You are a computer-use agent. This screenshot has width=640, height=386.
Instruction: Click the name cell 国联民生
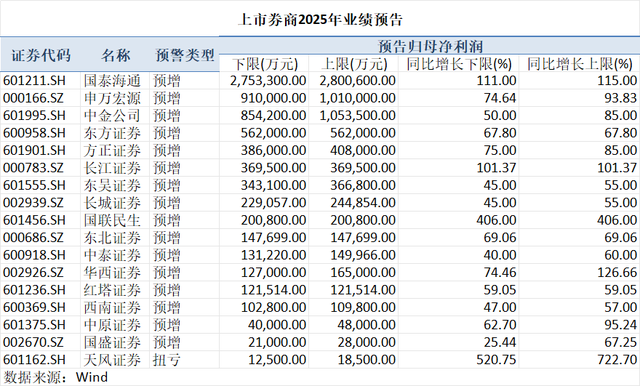click(x=112, y=220)
